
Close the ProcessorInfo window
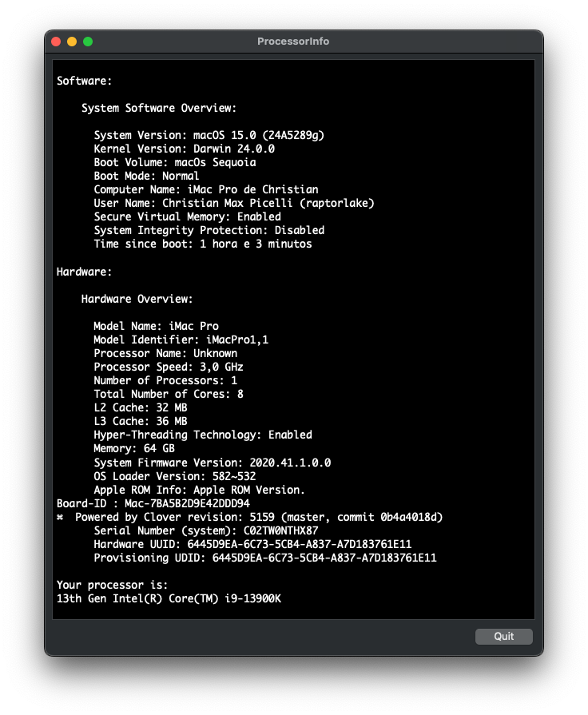(56, 42)
